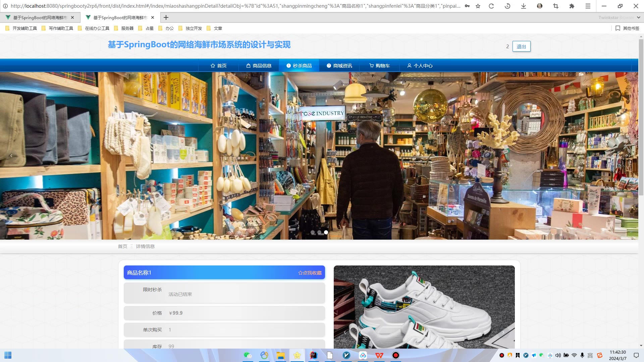Open 写作辅助工具 bookmark folder
The height and width of the screenshot is (362, 644).
58,28
